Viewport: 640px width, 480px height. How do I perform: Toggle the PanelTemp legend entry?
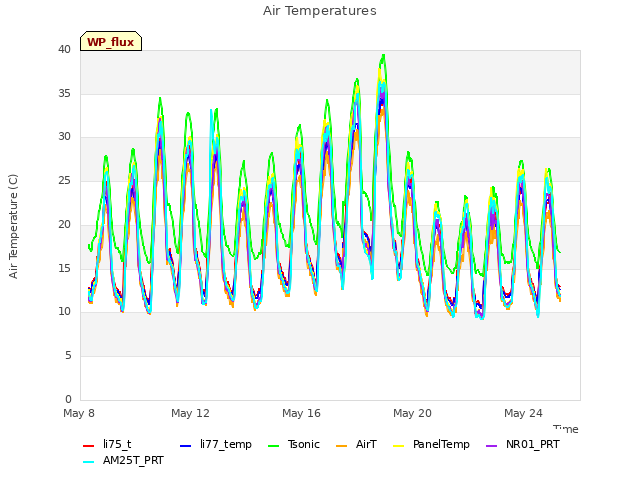point(431,444)
